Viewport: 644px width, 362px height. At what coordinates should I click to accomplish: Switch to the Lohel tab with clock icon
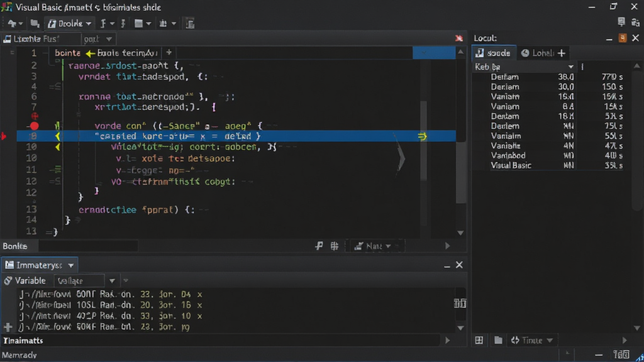[x=538, y=53]
